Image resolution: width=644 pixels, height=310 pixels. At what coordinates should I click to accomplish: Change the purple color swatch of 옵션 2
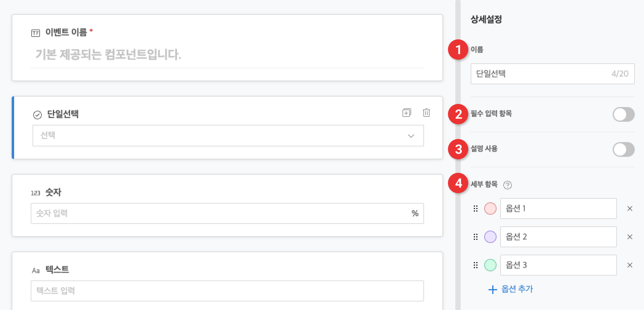[x=490, y=237]
